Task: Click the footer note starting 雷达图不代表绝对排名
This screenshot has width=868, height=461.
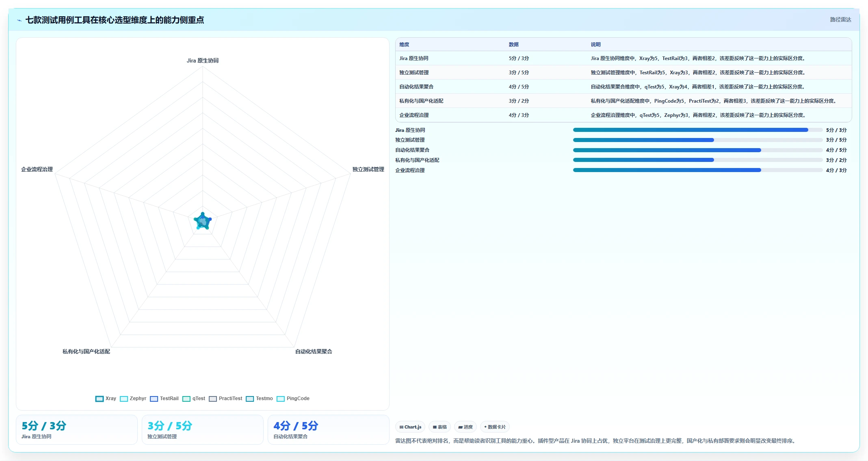Action: (596, 441)
